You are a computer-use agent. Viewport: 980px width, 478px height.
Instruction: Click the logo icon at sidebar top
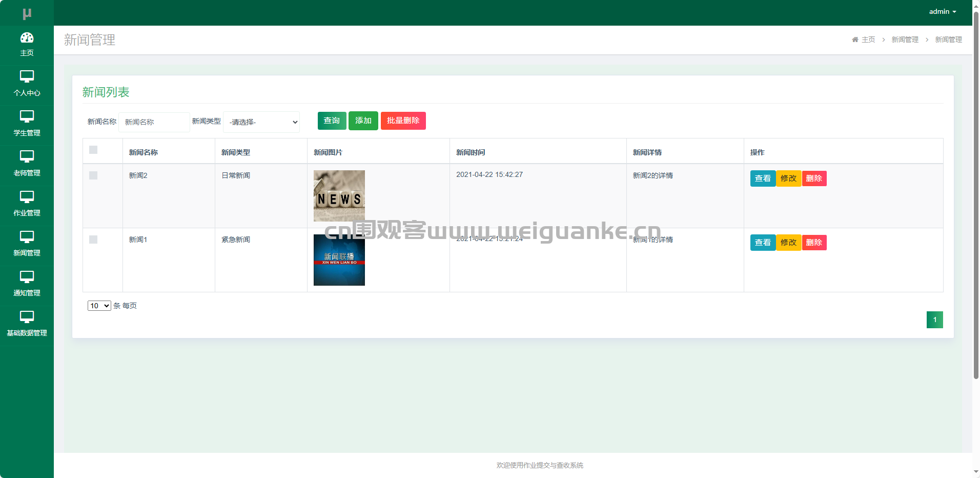pos(27,14)
